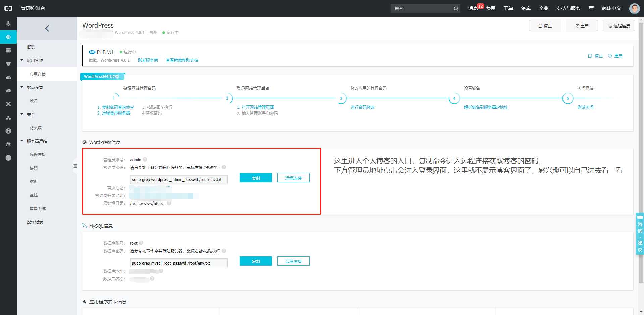This screenshot has height=315, width=644.
Task: Open the 查看镜像帮助文档 link
Action: [182, 60]
